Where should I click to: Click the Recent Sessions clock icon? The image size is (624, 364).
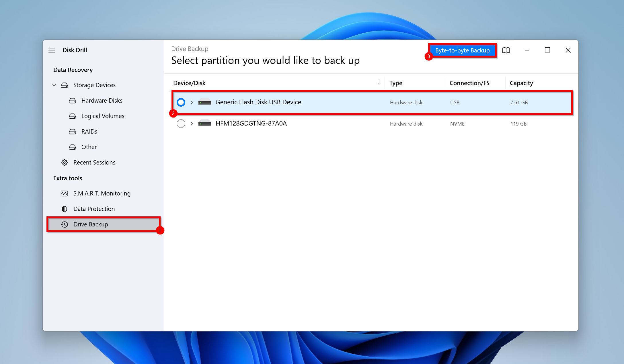point(65,162)
